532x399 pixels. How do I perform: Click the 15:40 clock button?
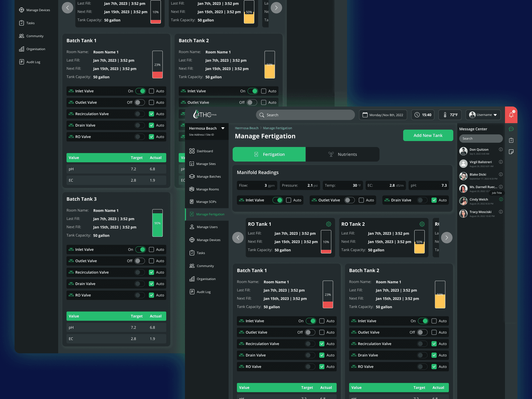pyautogui.click(x=423, y=115)
